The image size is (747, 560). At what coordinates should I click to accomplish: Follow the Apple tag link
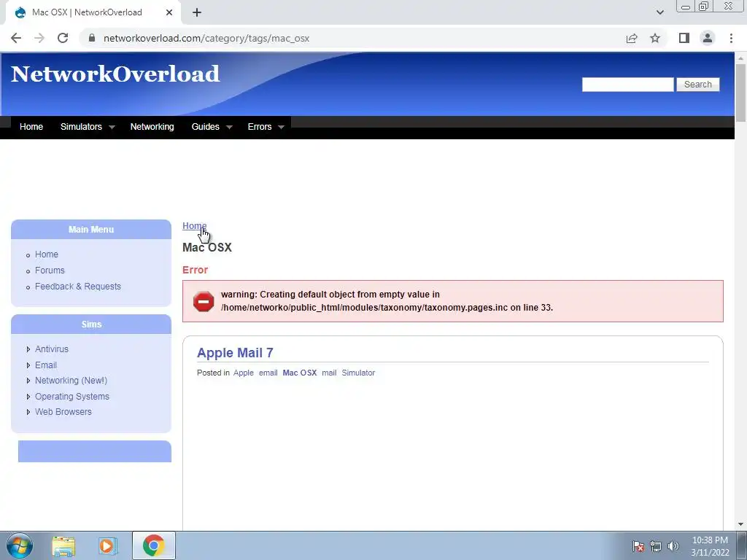[244, 373]
